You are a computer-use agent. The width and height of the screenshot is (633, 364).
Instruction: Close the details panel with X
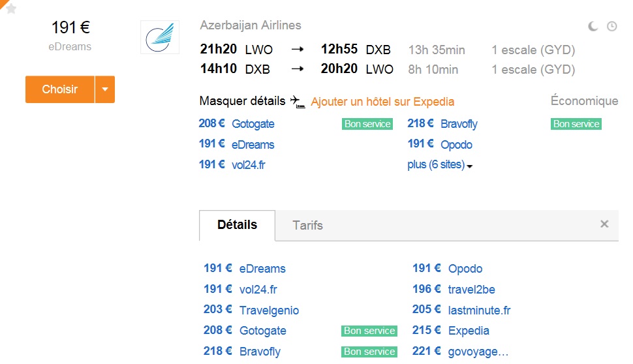(x=604, y=224)
